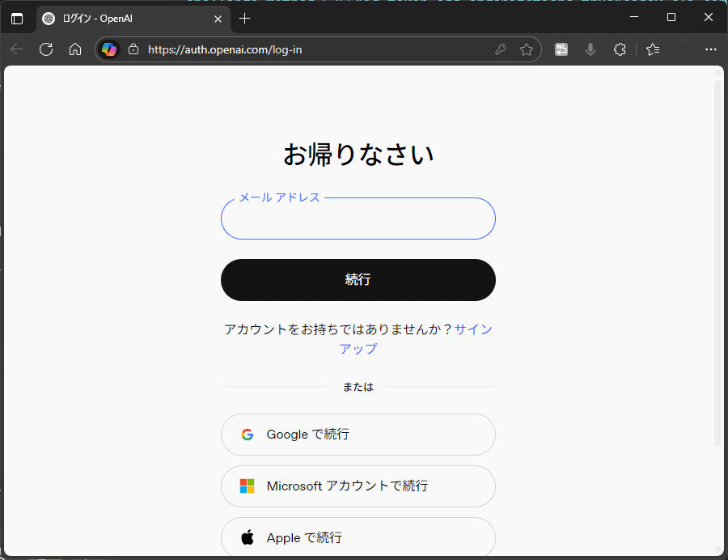Navigate home using the Home icon
Viewport: 728px width, 560px height.
click(74, 49)
